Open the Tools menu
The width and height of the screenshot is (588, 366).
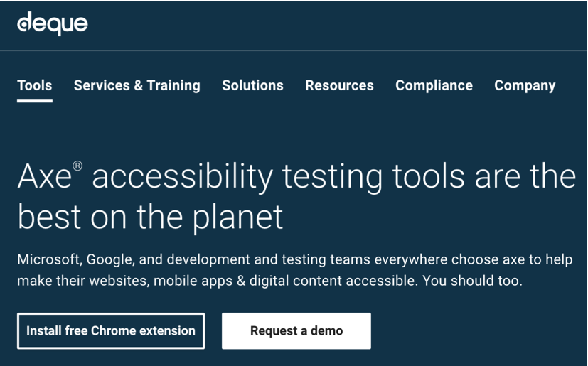tap(35, 85)
